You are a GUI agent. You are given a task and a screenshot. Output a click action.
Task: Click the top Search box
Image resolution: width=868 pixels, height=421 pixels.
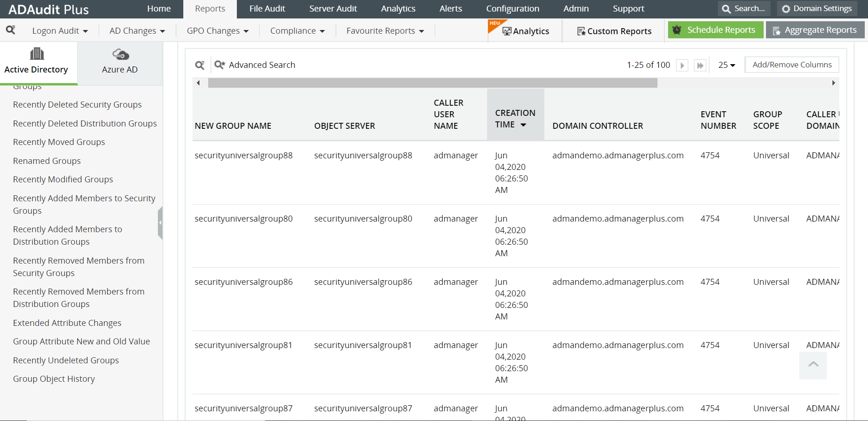tap(744, 9)
